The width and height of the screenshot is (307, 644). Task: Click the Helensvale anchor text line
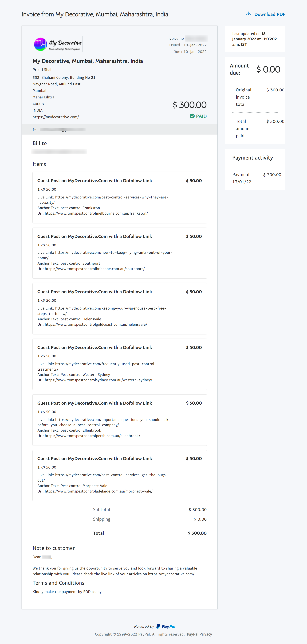(69, 319)
